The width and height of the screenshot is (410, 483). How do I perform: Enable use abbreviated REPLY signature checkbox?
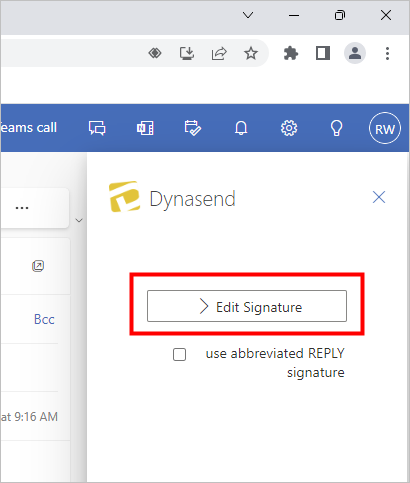[x=179, y=354]
